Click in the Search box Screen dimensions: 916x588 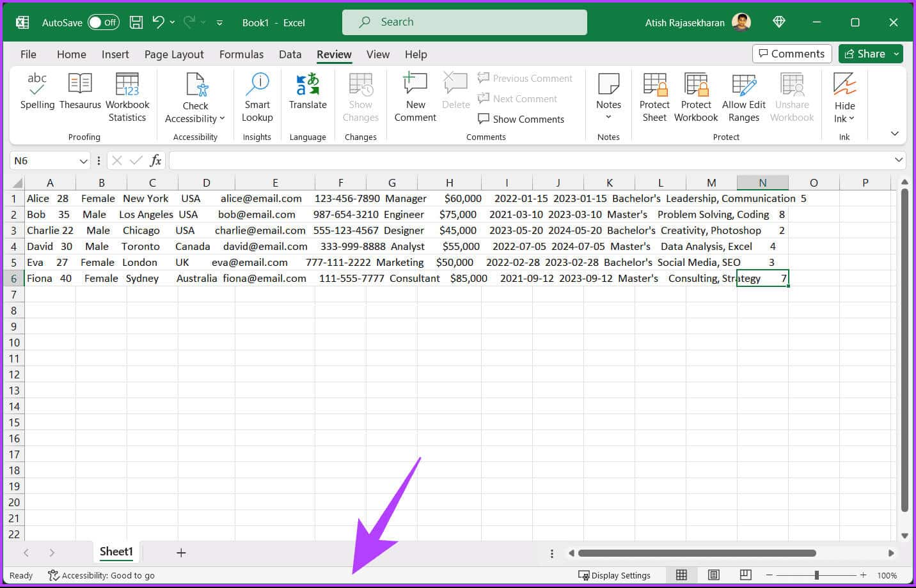(x=464, y=22)
